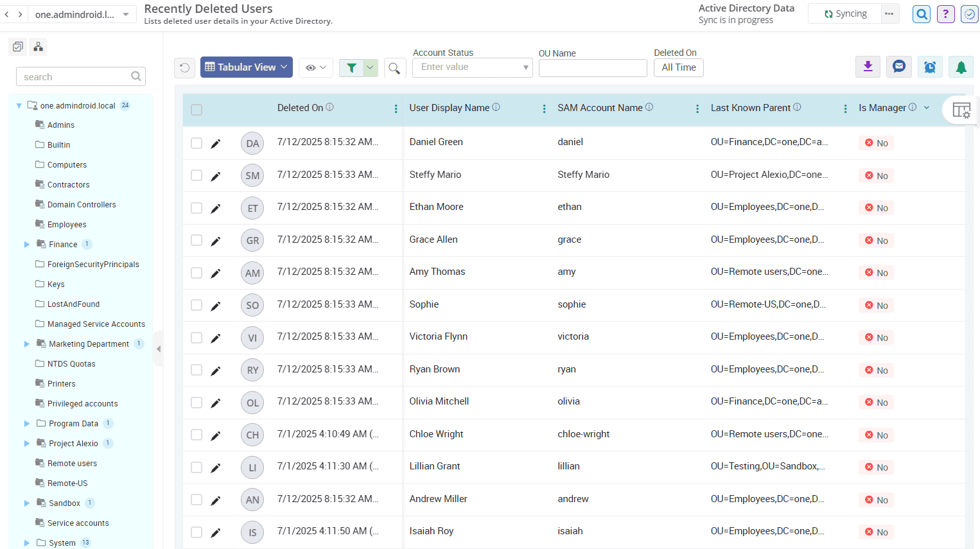Image resolution: width=980 pixels, height=549 pixels.
Task: Click the refresh icon in the toolbar
Action: [x=184, y=67]
